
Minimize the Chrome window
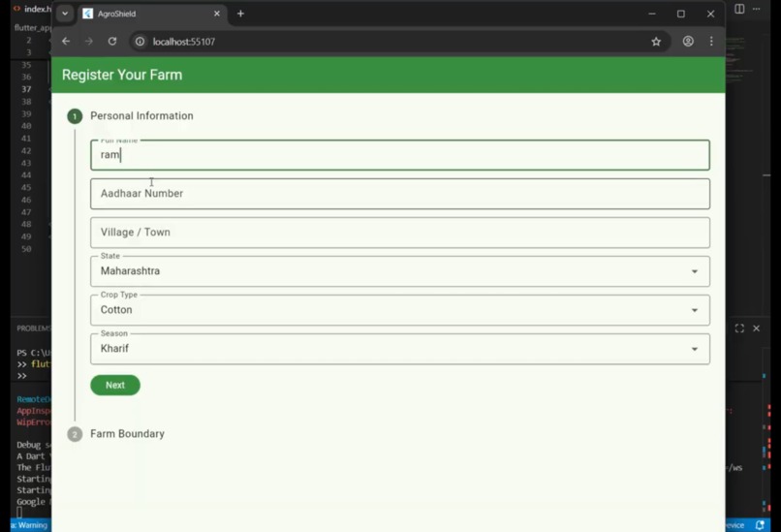tap(652, 14)
